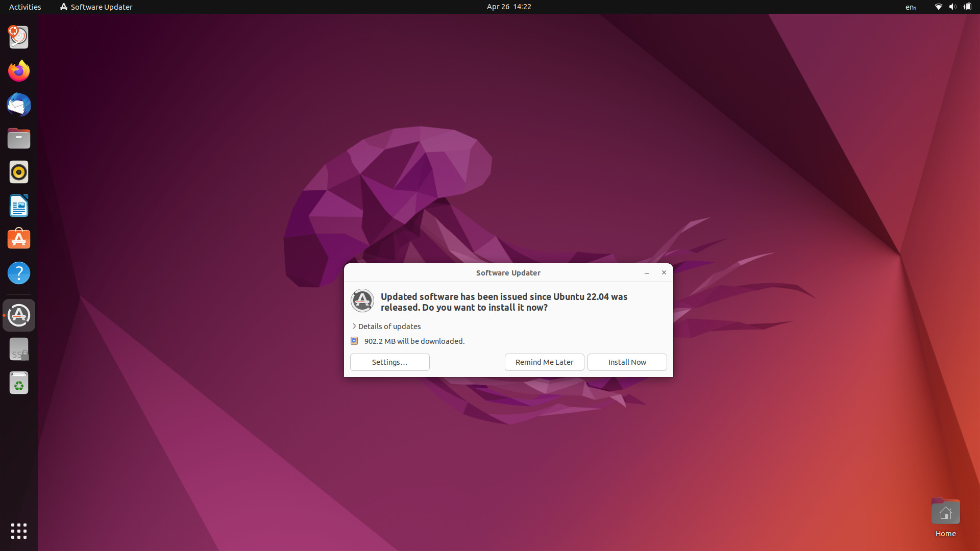The width and height of the screenshot is (980, 551).
Task: Open the updater Settings... button
Action: pos(389,362)
